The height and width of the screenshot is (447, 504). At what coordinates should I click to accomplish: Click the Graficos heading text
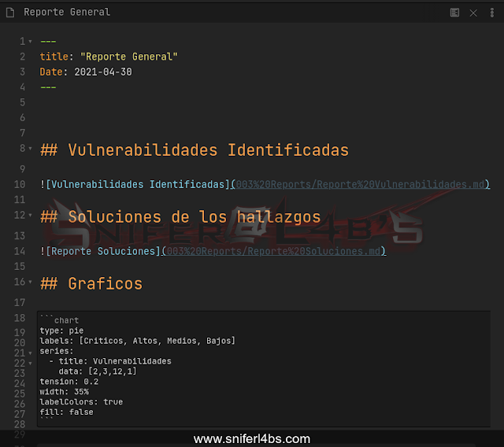[x=105, y=284]
